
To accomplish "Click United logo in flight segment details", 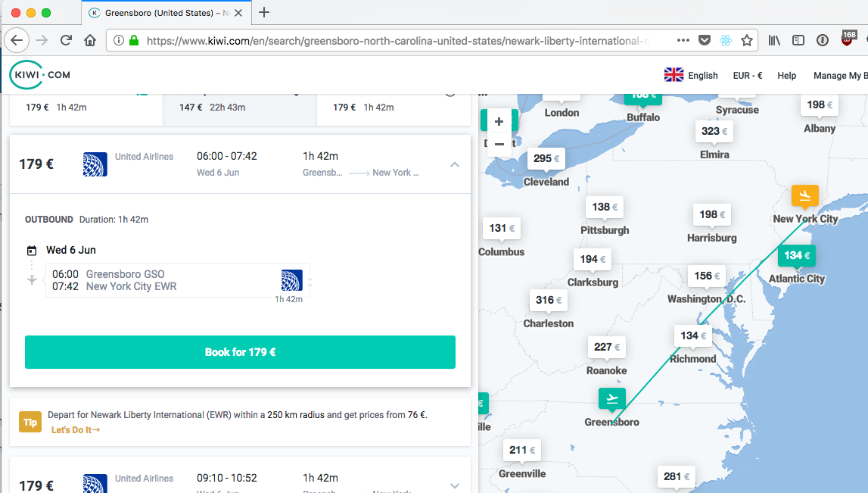I will click(292, 280).
